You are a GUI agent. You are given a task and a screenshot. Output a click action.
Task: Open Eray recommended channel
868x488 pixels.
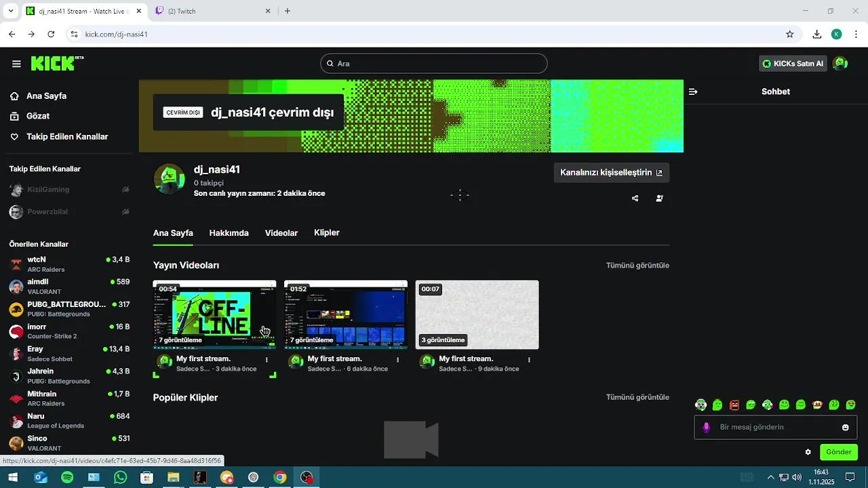coord(69,354)
